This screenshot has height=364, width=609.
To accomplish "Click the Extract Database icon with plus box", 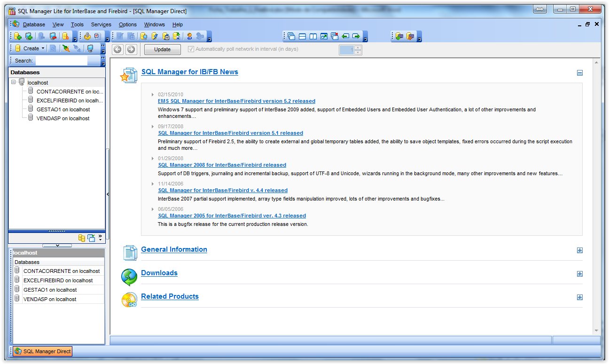I will pyautogui.click(x=166, y=36).
